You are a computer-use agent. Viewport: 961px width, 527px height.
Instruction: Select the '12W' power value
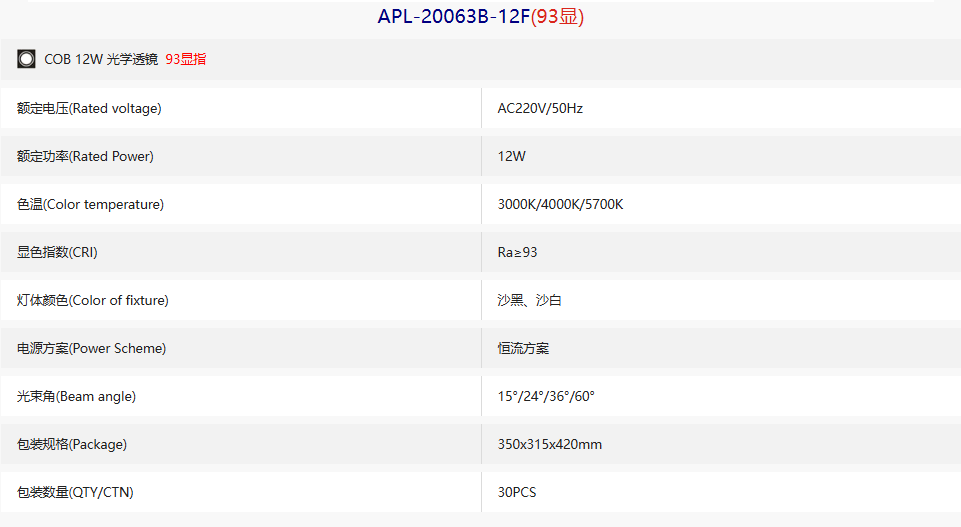(511, 156)
